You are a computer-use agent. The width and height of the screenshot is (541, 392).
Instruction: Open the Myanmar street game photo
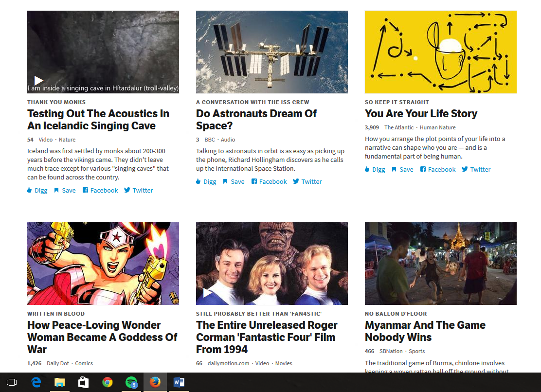441,264
